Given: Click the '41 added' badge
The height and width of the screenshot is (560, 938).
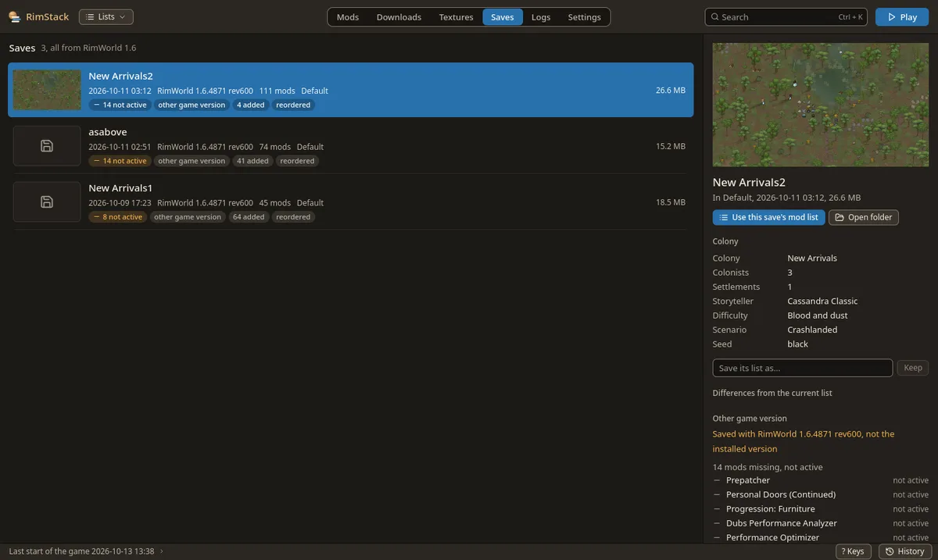Looking at the screenshot, I should pos(252,161).
